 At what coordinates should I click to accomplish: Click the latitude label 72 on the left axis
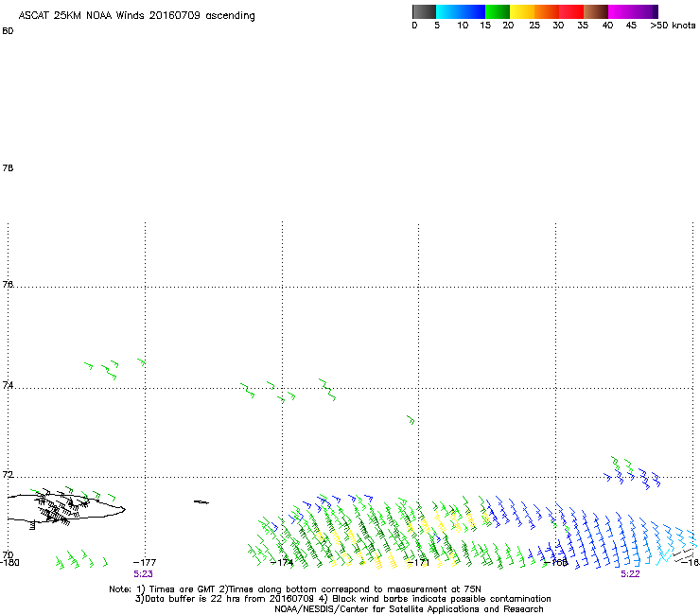[x=8, y=474]
